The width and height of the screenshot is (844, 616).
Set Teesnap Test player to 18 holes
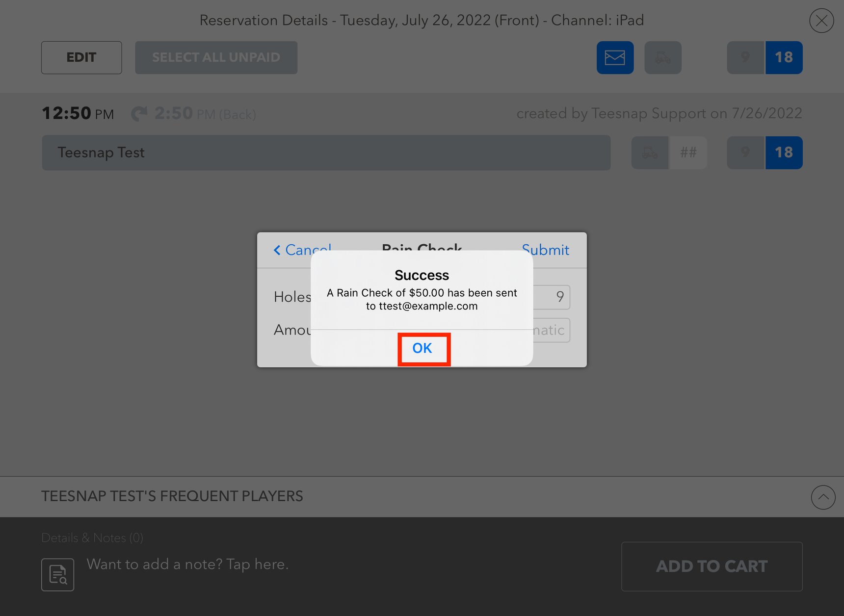[x=784, y=153]
